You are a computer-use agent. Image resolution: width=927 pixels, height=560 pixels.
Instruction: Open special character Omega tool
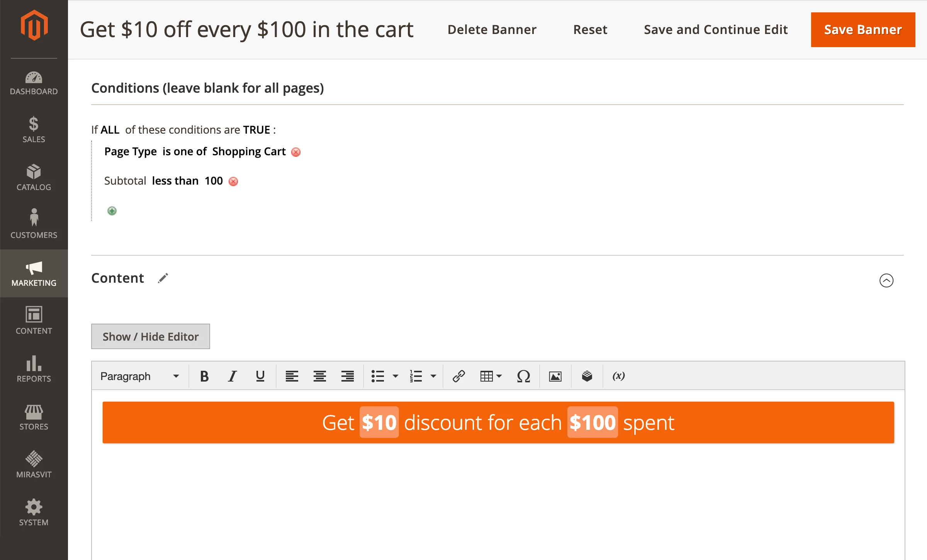(523, 376)
